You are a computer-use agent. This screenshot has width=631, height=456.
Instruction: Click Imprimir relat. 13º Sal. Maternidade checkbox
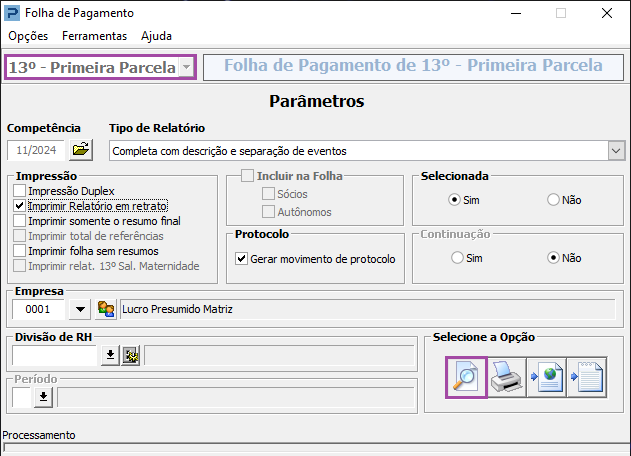tap(19, 266)
